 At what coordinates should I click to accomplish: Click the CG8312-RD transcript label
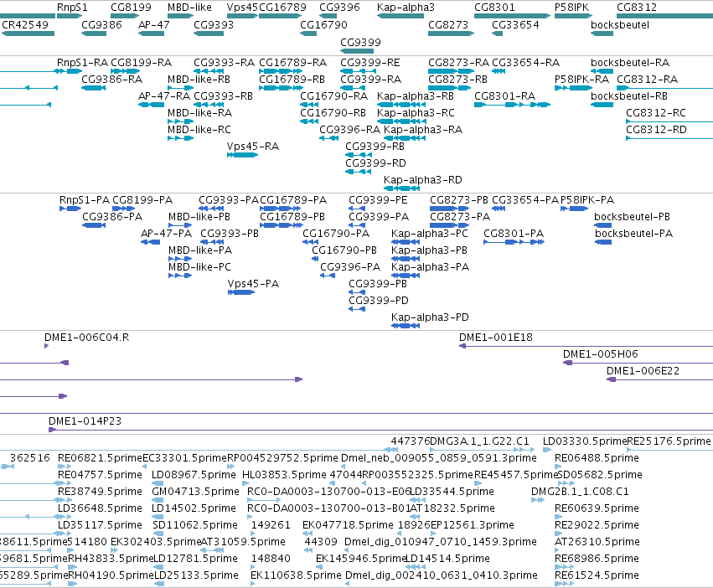(656, 130)
